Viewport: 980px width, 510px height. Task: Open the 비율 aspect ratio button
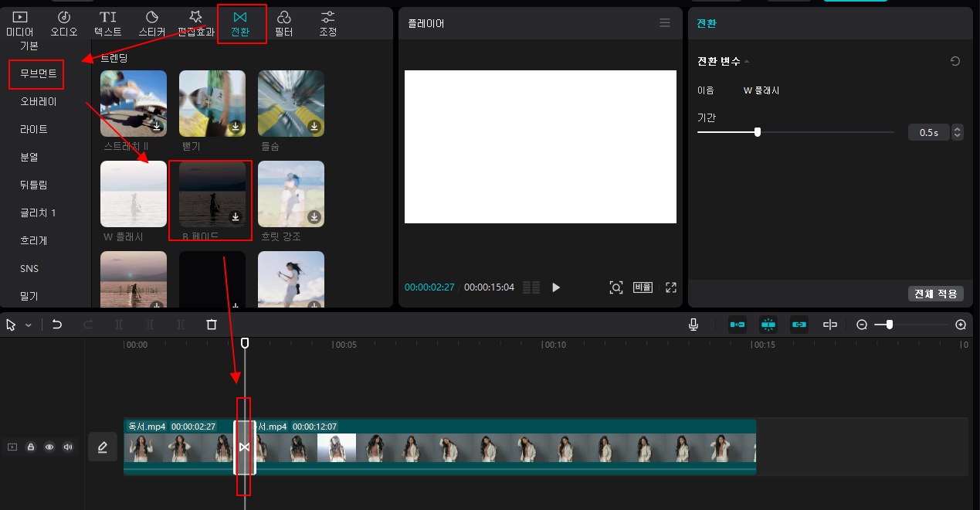pyautogui.click(x=643, y=287)
